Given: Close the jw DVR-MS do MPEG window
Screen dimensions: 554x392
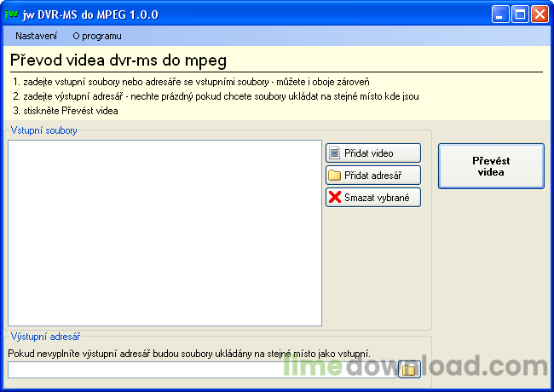Looking at the screenshot, I should (540, 14).
